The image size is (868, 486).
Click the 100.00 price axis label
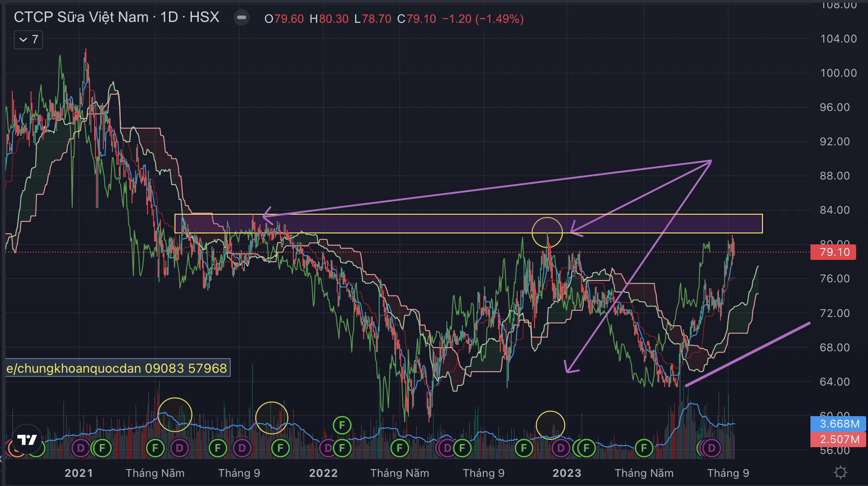pos(838,73)
